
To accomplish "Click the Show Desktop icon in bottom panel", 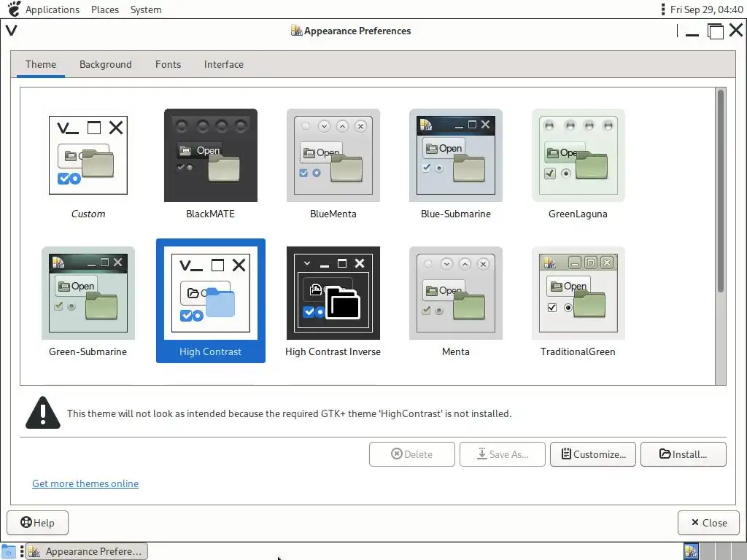I will point(9,551).
